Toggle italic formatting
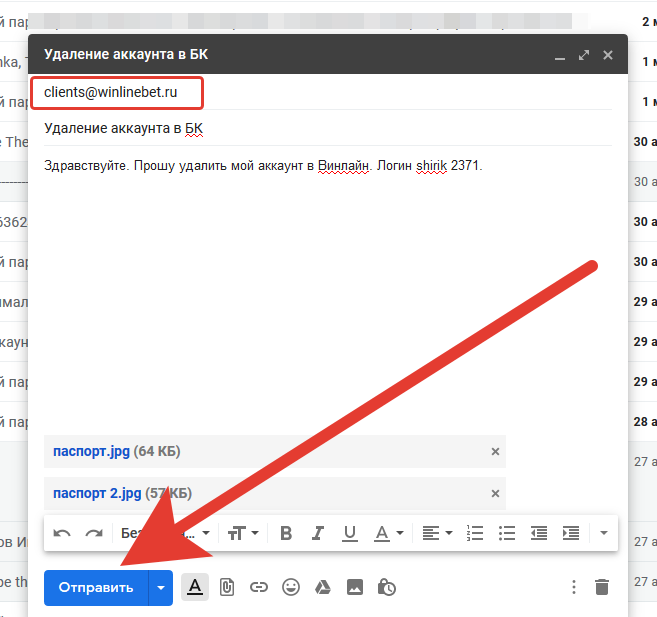The width and height of the screenshot is (657, 617). tap(318, 533)
